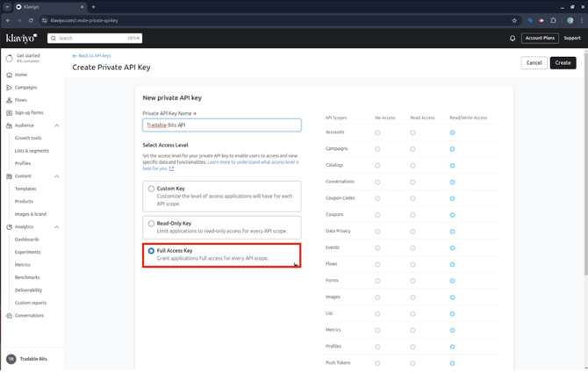
Task: Open Campaigns via its sidebar icon
Action: (10, 88)
